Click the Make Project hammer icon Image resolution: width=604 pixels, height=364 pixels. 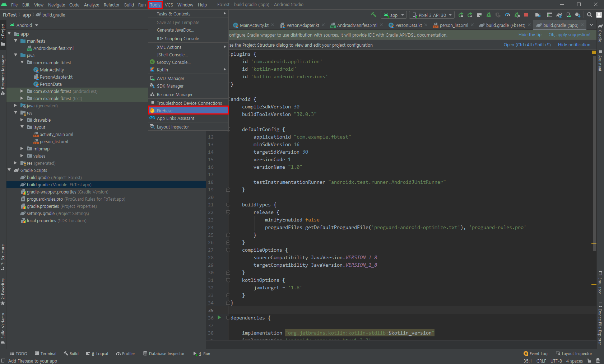(x=373, y=15)
